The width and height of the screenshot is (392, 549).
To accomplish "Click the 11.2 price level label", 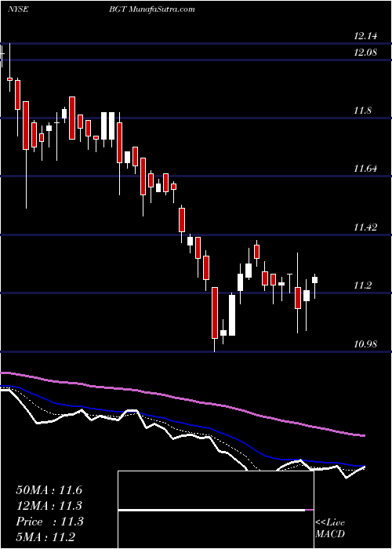I will coord(362,285).
